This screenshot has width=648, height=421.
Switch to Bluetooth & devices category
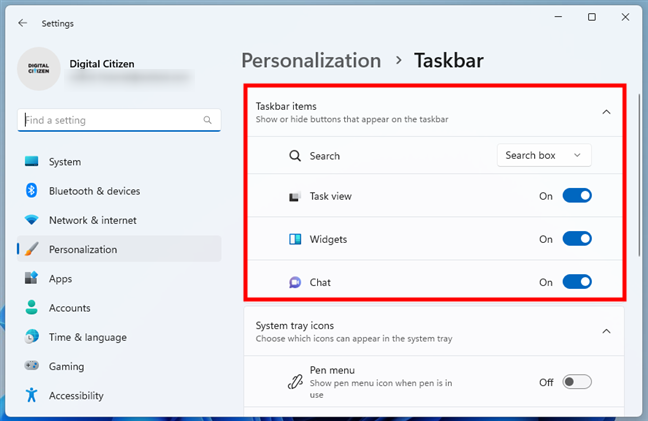(95, 191)
